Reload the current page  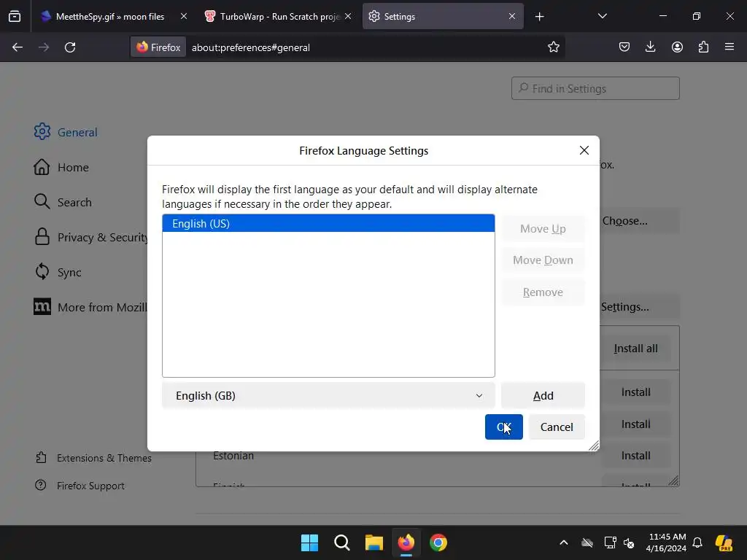pyautogui.click(x=70, y=47)
